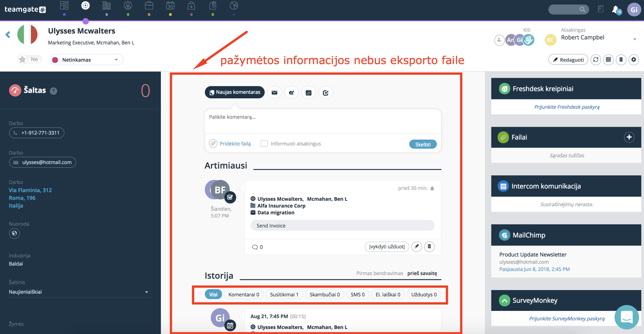Choose the task checkmark action icon
The height and width of the screenshot is (334, 644).
(326, 93)
